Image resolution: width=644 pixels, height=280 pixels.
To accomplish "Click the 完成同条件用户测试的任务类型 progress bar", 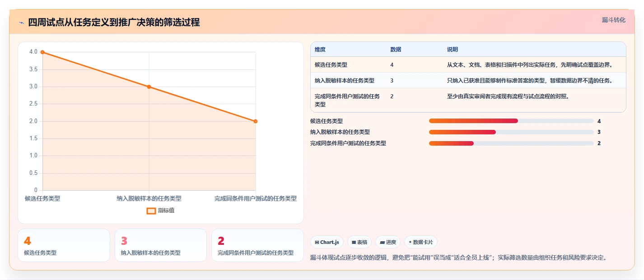I will (511, 143).
